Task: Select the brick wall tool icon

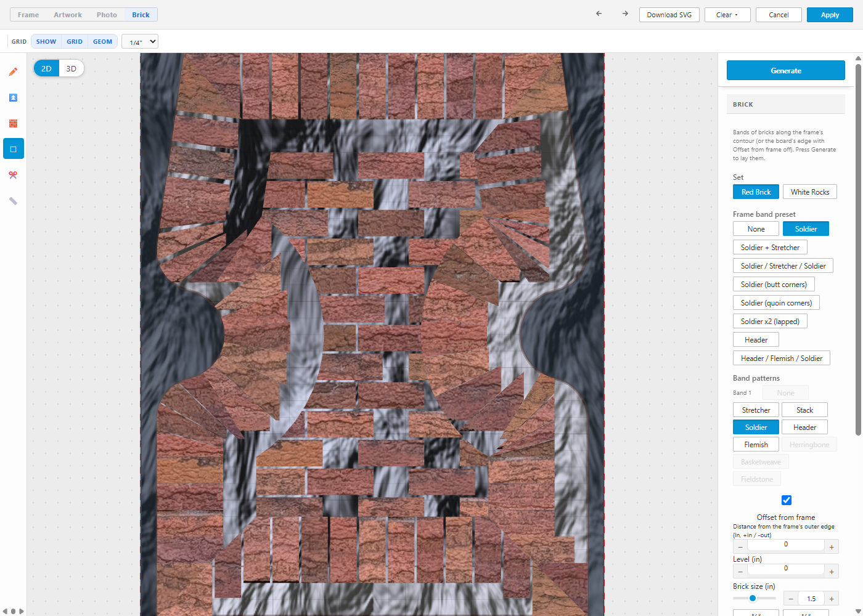Action: (13, 123)
